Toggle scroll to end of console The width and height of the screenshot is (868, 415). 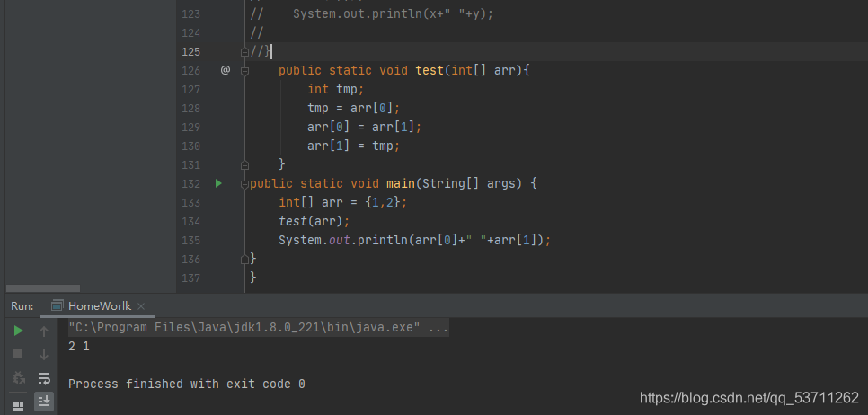click(x=44, y=401)
